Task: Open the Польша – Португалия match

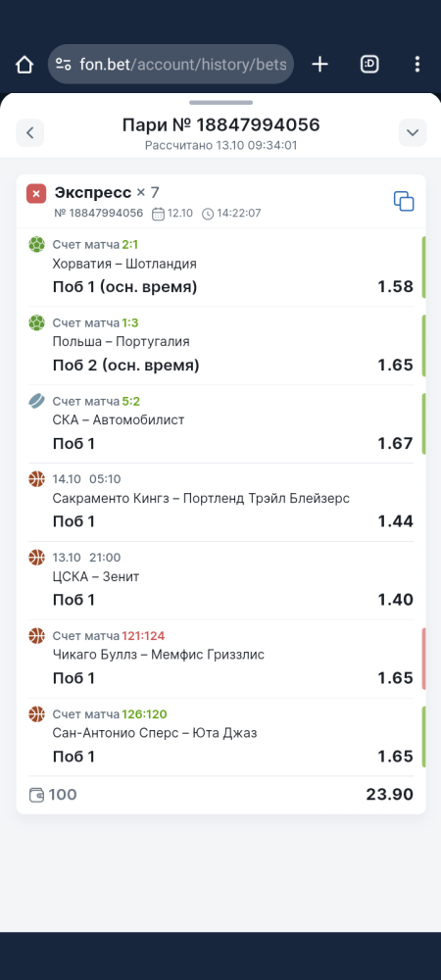Action: (x=122, y=342)
